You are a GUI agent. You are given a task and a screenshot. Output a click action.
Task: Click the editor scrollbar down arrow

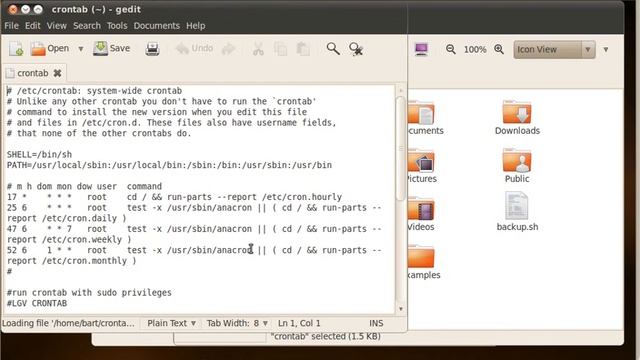tap(400, 309)
